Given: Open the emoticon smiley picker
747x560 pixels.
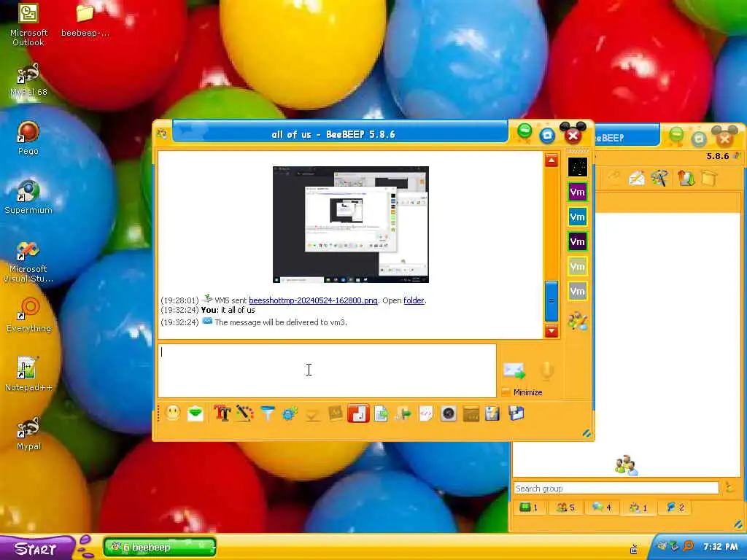Looking at the screenshot, I should 173,413.
